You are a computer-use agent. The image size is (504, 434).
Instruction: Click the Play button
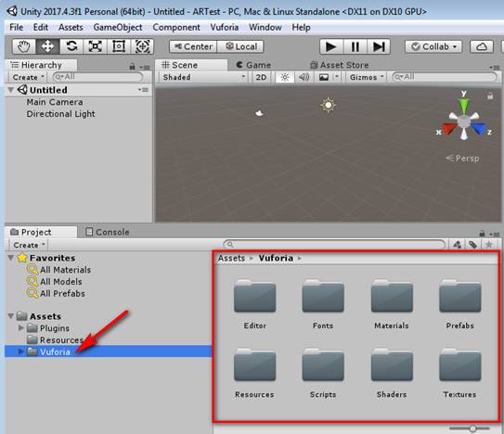click(331, 47)
